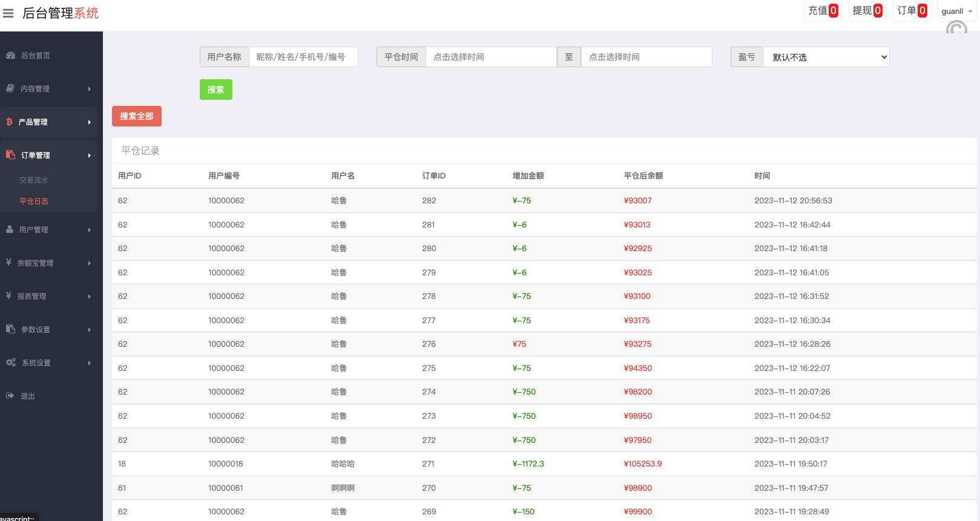This screenshot has width=980, height=521.
Task: Expand the 报表管理 submenu arrow
Action: pos(90,297)
